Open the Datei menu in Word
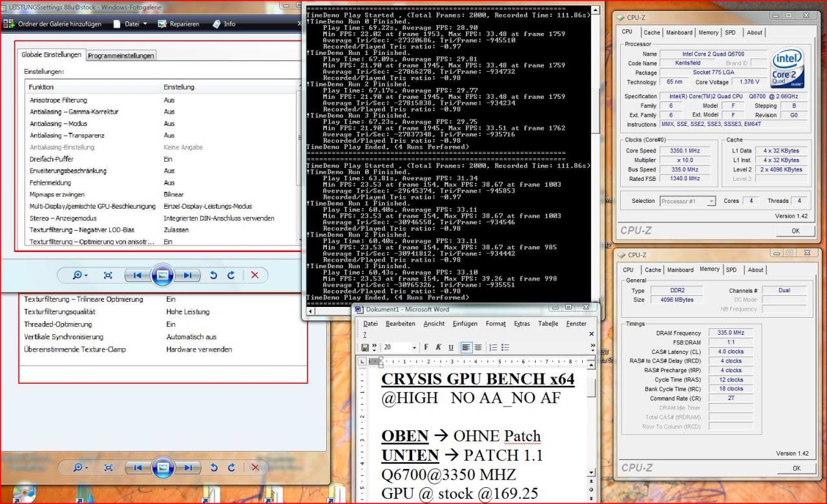Image resolution: width=827 pixels, height=504 pixels. coord(371,324)
